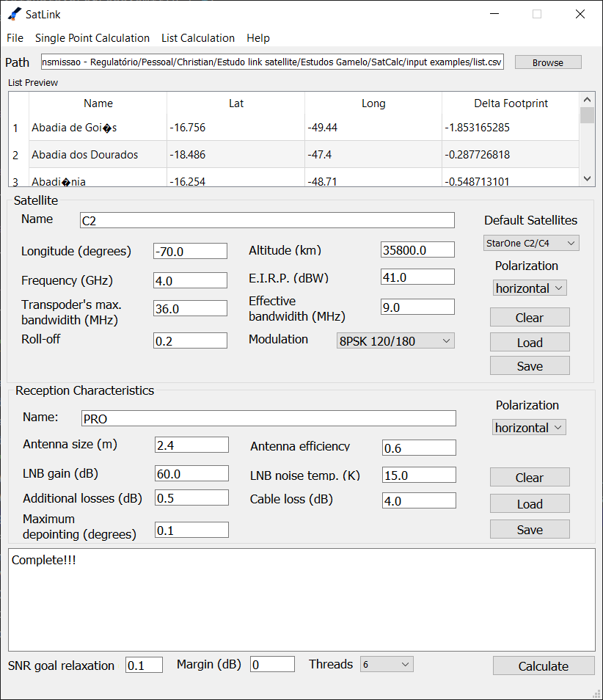603x700 pixels.
Task: Click Save in the Satellite section
Action: point(530,366)
